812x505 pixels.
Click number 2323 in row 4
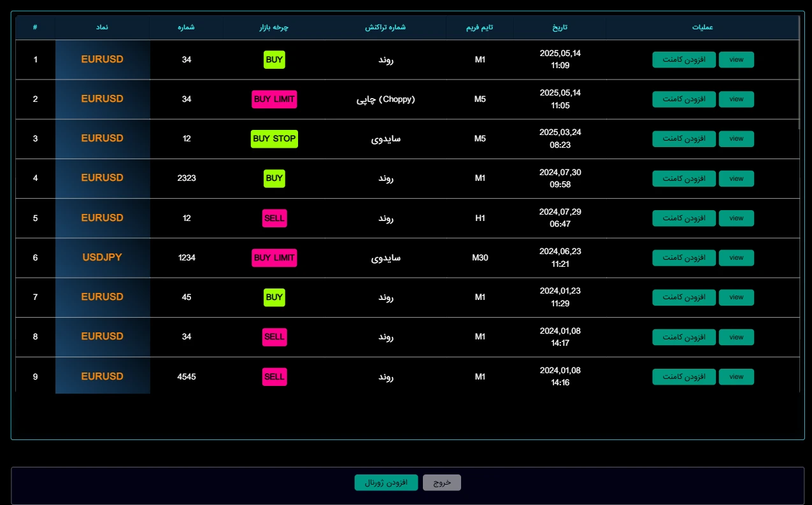coord(187,178)
